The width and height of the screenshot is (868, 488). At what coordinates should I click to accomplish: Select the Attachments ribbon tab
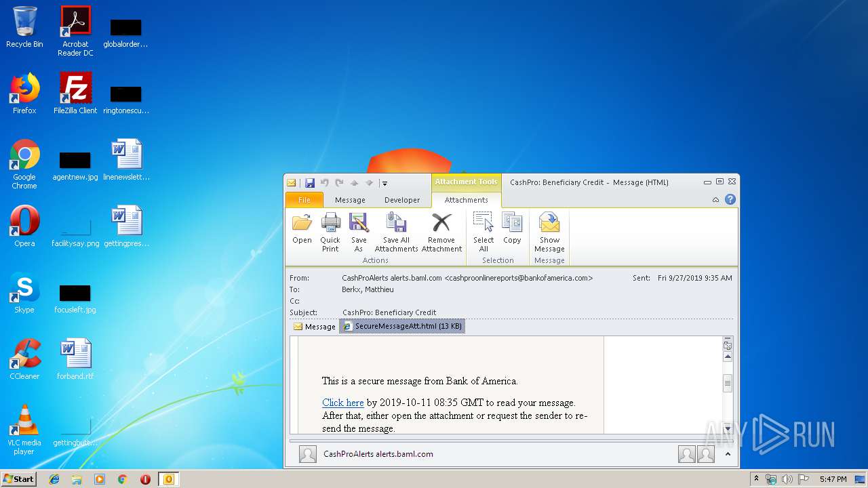(x=466, y=200)
